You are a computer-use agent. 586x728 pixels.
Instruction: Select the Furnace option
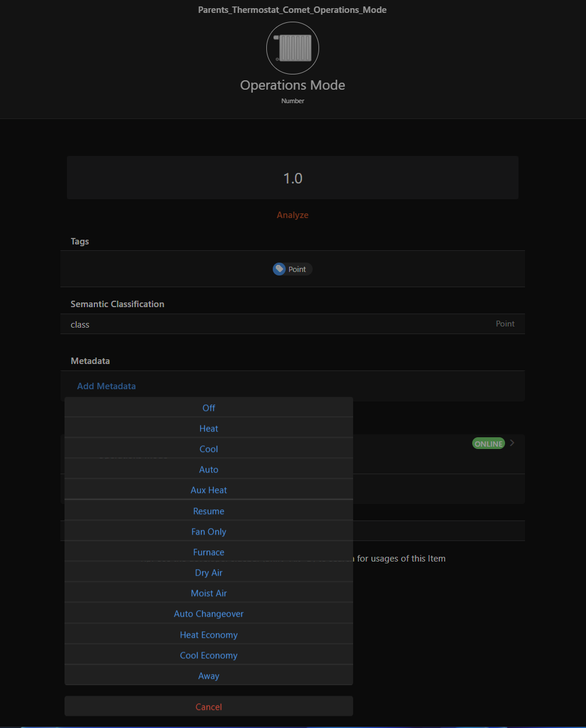(209, 552)
